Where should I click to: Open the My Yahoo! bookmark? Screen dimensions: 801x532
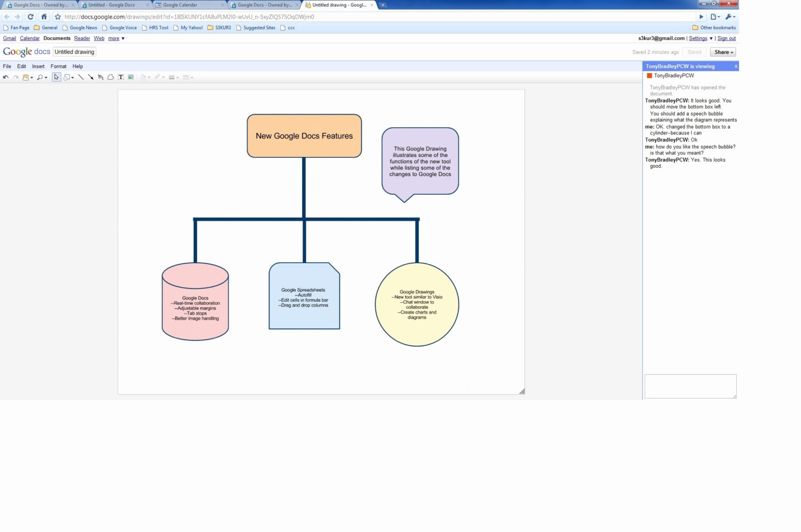point(188,28)
